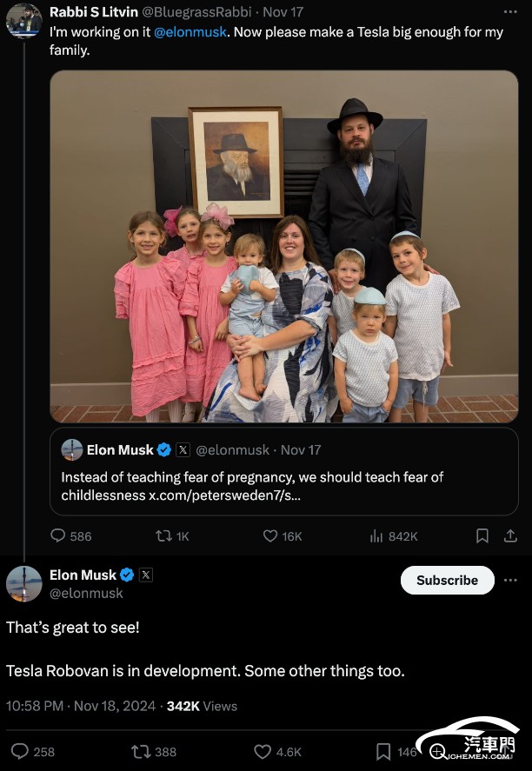Open the @BluegrassRabbi profile handle
The image size is (532, 771).
[197, 12]
